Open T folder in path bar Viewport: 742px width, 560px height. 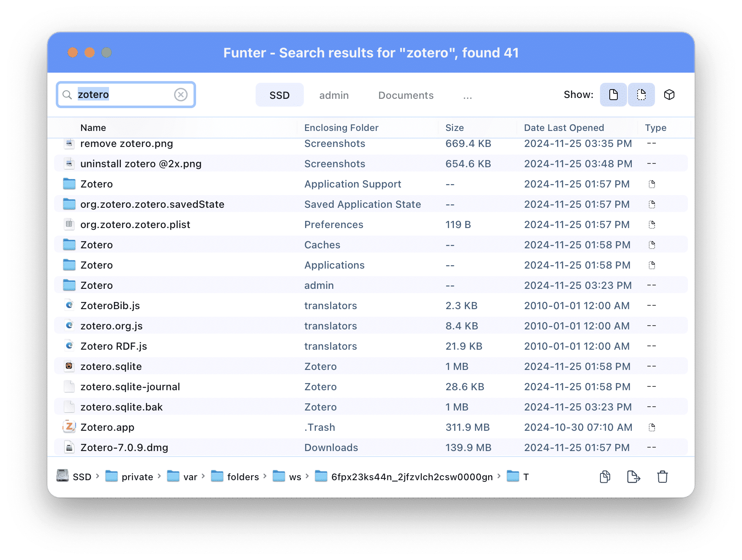coord(518,476)
